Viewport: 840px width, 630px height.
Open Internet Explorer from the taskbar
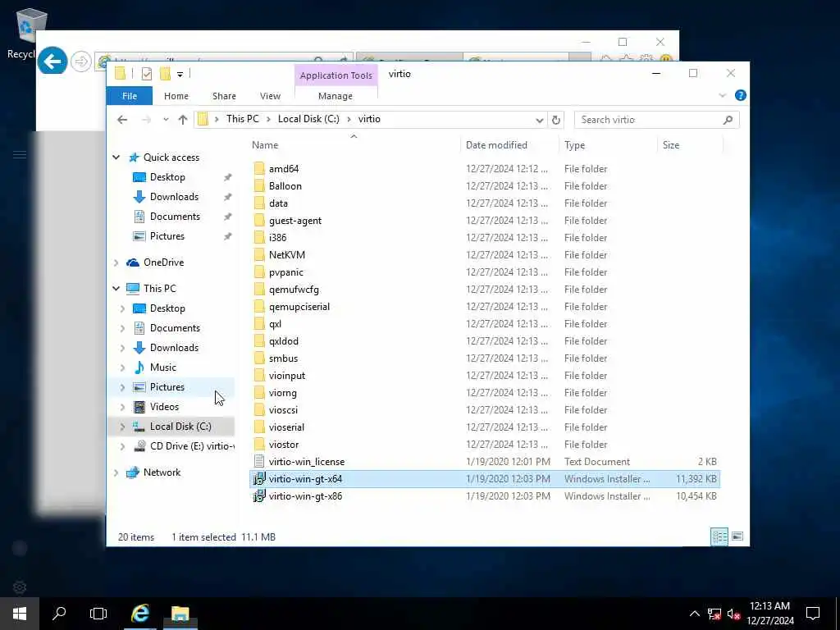coord(139,614)
